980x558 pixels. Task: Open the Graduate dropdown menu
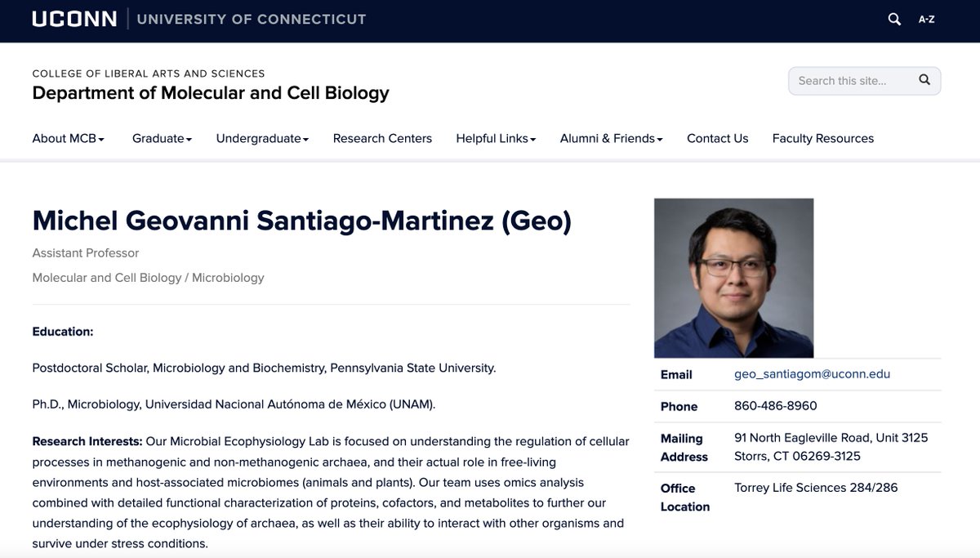coord(160,138)
